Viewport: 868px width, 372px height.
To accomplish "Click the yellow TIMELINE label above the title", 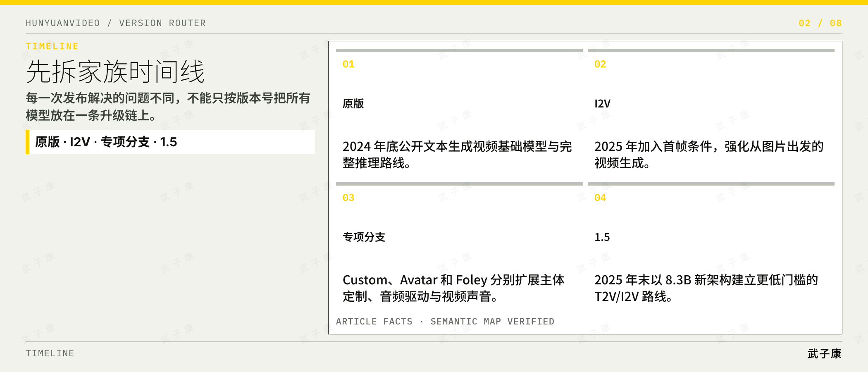I will [x=52, y=46].
